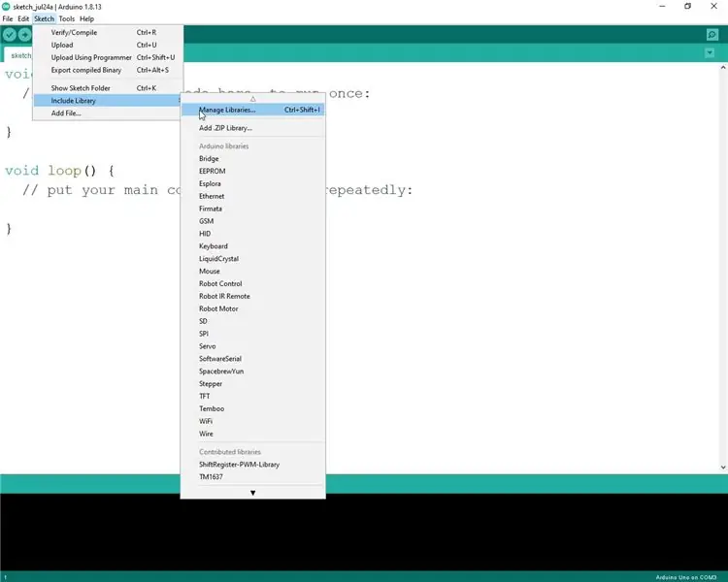Open Manage Libraries...

pos(252,110)
